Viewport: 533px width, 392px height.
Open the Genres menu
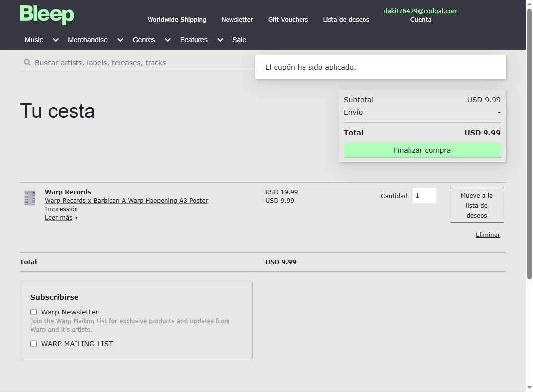(x=144, y=40)
